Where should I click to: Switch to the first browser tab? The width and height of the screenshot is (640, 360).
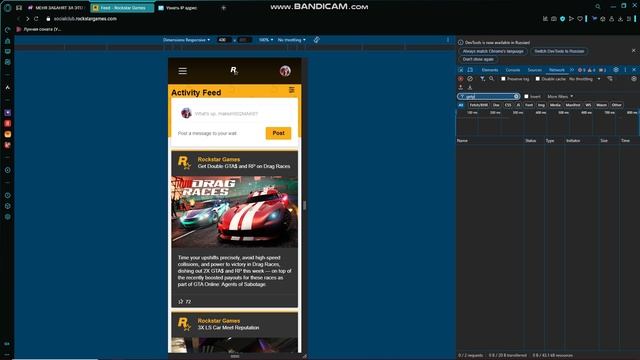coord(56,8)
